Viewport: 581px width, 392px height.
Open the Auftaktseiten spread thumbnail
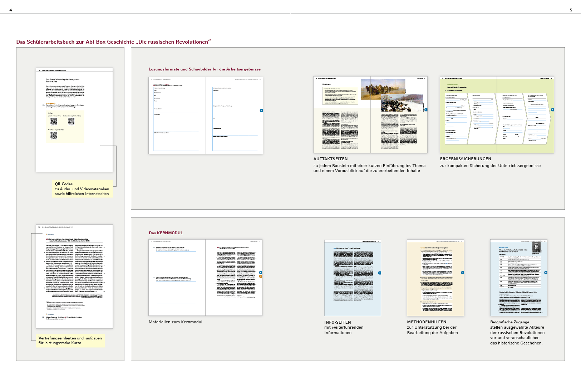(x=370, y=115)
